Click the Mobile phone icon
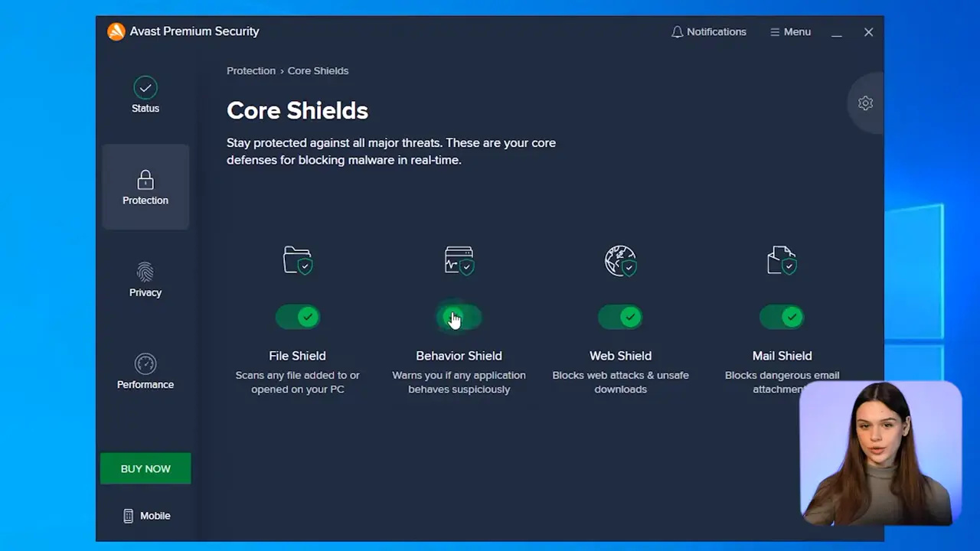Image resolution: width=980 pixels, height=551 pixels. pyautogui.click(x=128, y=516)
